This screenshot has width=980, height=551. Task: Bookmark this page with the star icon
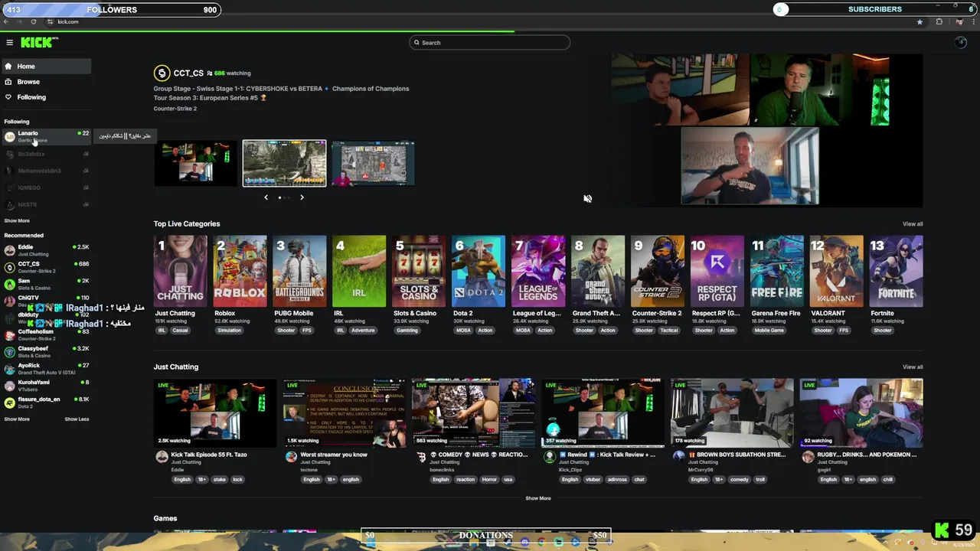920,21
